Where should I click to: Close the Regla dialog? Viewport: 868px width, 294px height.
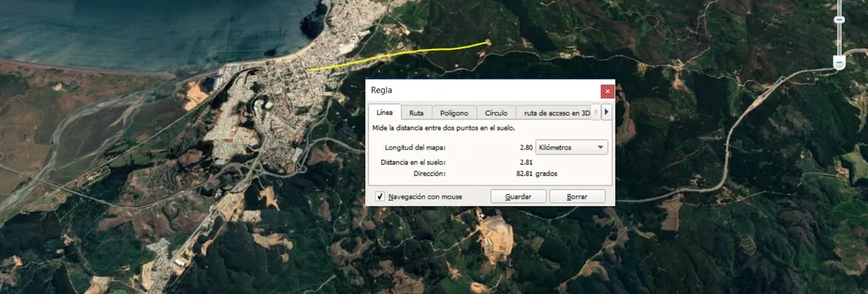pos(608,91)
